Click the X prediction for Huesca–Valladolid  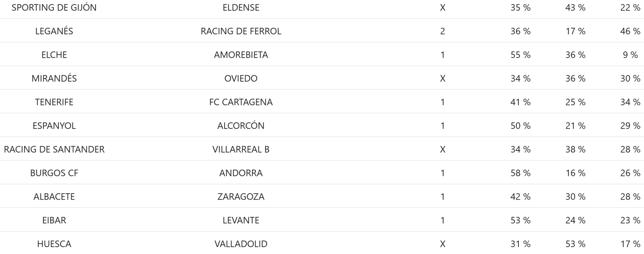442,244
